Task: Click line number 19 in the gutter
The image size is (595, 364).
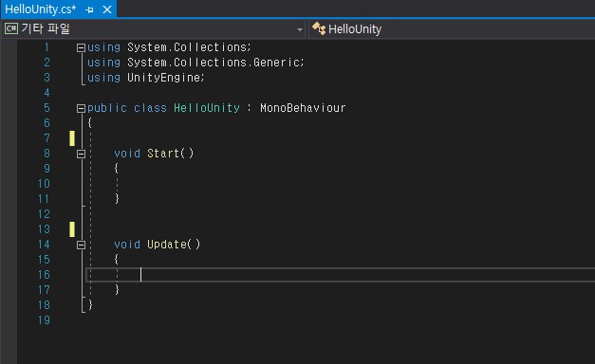Action: [44, 320]
